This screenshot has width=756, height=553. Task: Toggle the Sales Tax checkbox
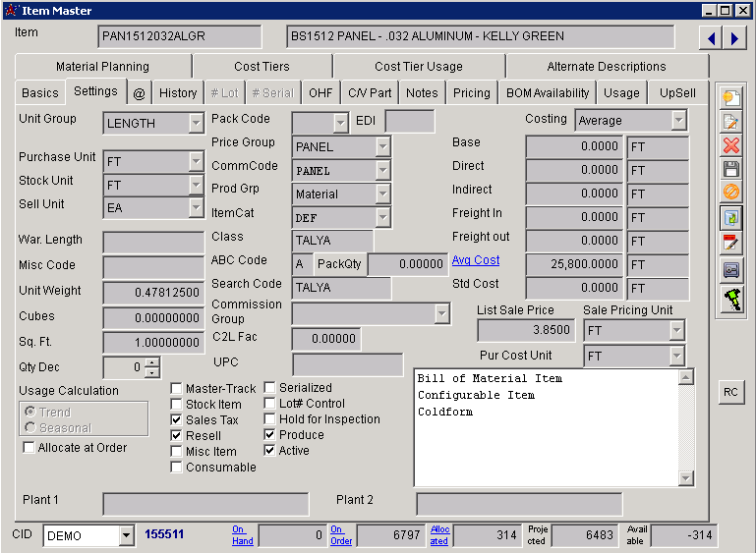(x=176, y=420)
